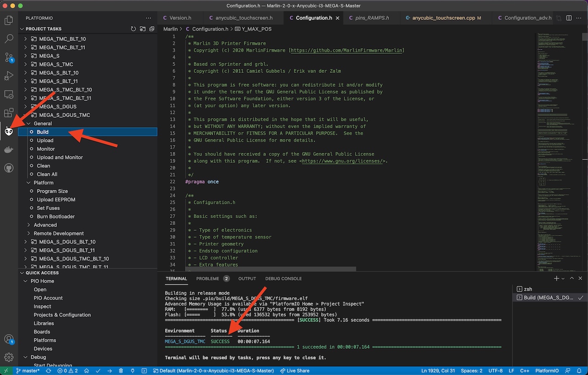
Task: Open the DEBUG CONSOLE panel tab
Action: pyautogui.click(x=283, y=279)
